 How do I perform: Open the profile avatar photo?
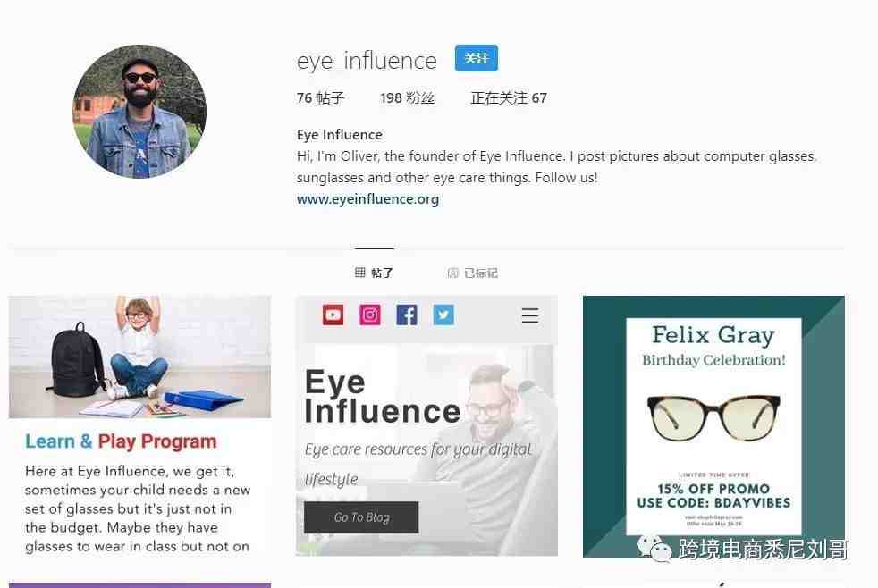tap(139, 112)
